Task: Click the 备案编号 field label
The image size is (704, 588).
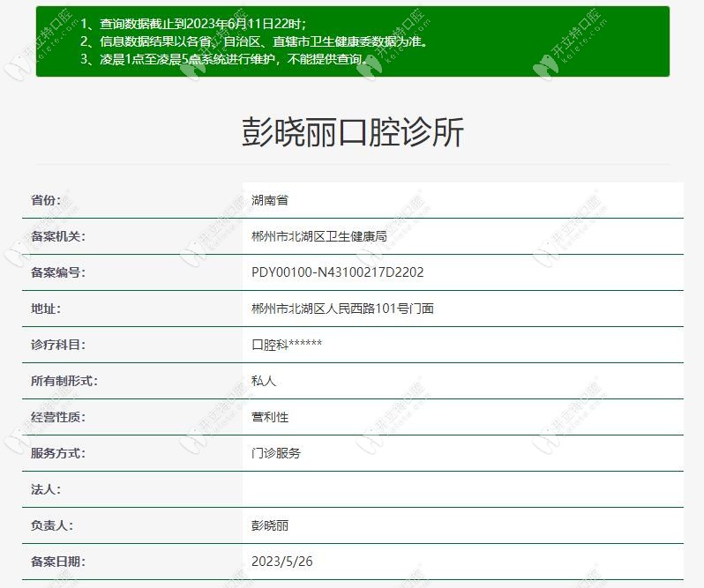Action: pos(58,272)
